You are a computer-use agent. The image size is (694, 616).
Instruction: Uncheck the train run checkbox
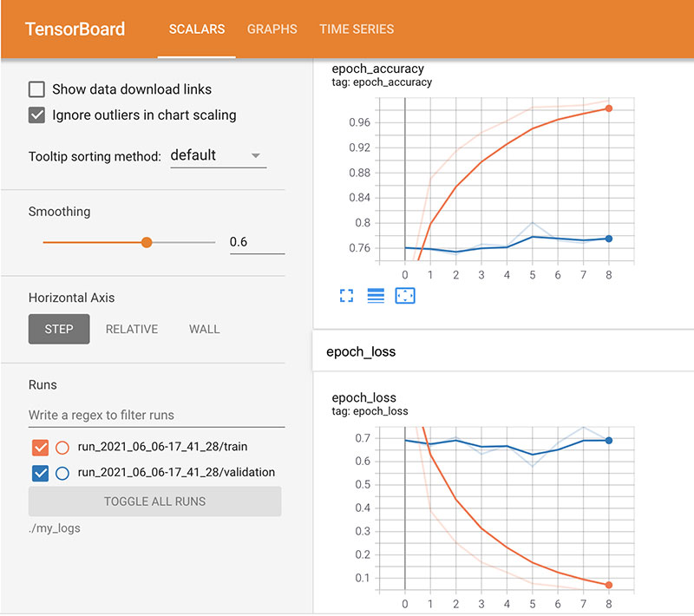(x=39, y=448)
